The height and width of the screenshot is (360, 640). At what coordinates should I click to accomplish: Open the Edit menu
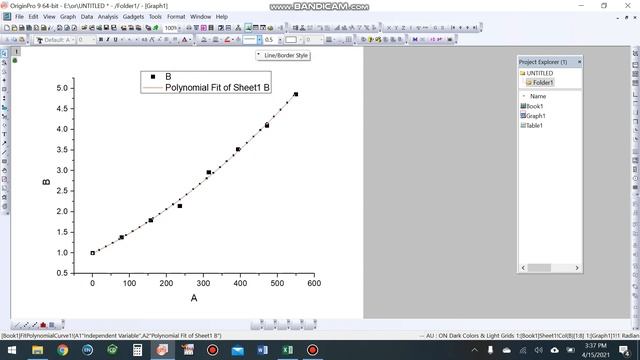coord(33,17)
